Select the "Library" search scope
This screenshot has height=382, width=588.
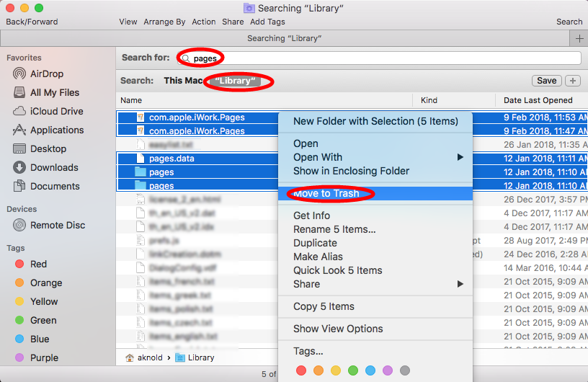(x=235, y=81)
